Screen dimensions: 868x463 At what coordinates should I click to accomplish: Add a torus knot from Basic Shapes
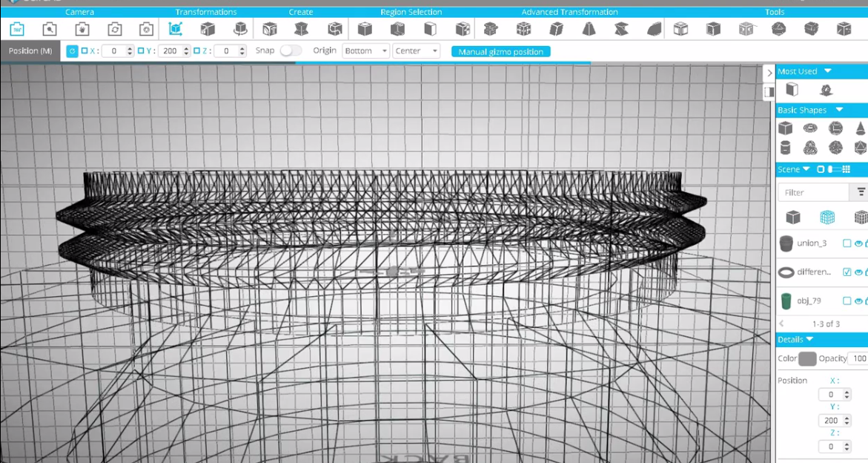tap(810, 148)
